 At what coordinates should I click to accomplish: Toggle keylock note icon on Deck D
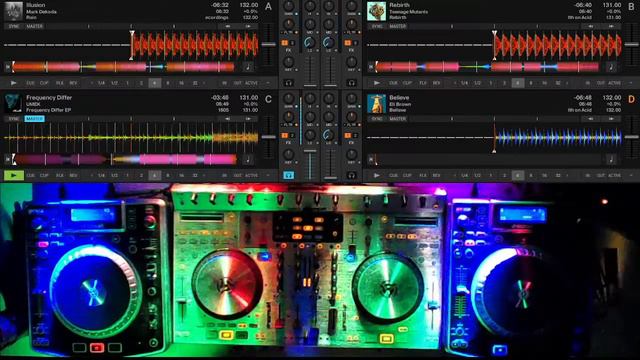point(611,159)
